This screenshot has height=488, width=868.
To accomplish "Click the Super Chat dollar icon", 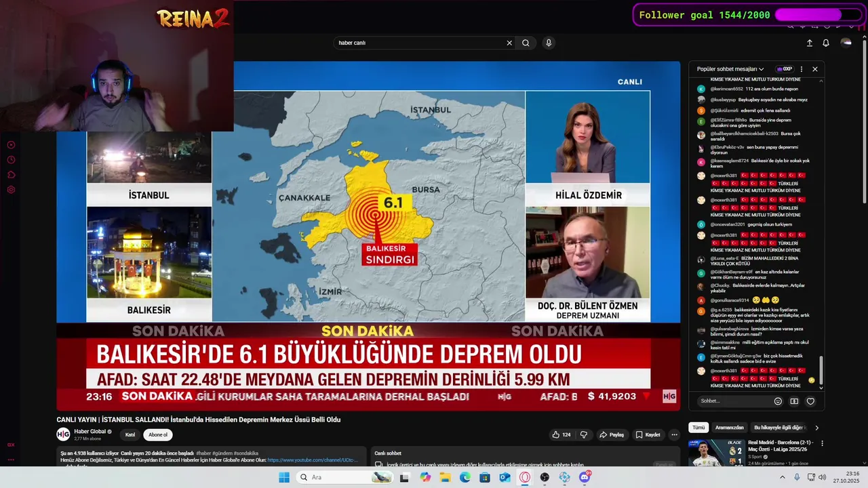I will 794,401.
